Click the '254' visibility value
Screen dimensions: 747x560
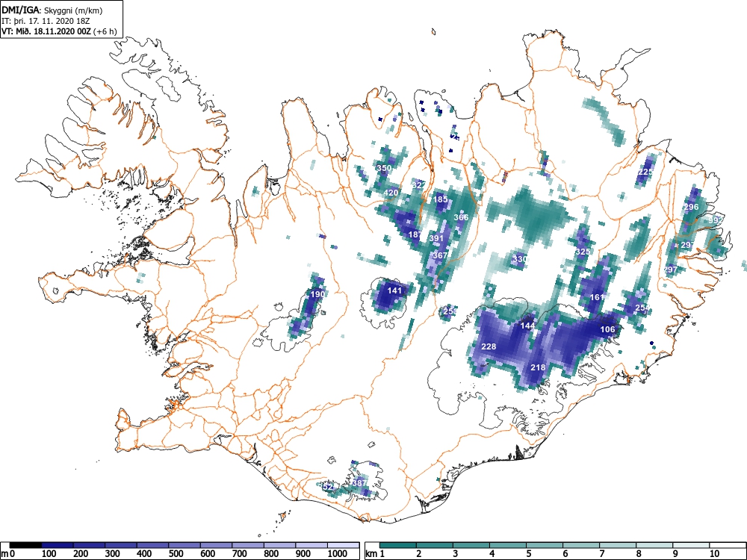(x=642, y=308)
